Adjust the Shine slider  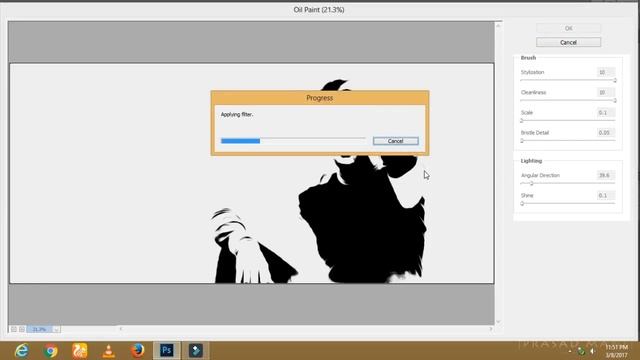(x=568, y=203)
